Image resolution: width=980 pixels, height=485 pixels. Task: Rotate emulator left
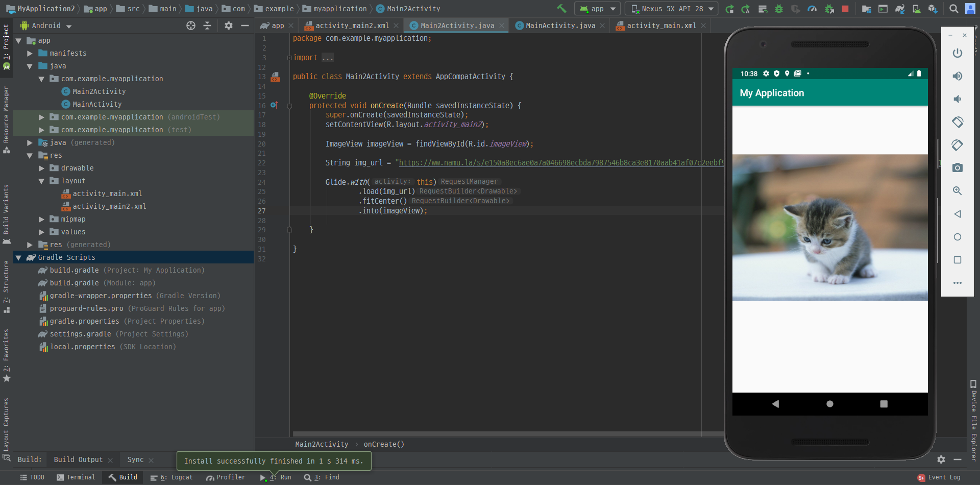[958, 122]
